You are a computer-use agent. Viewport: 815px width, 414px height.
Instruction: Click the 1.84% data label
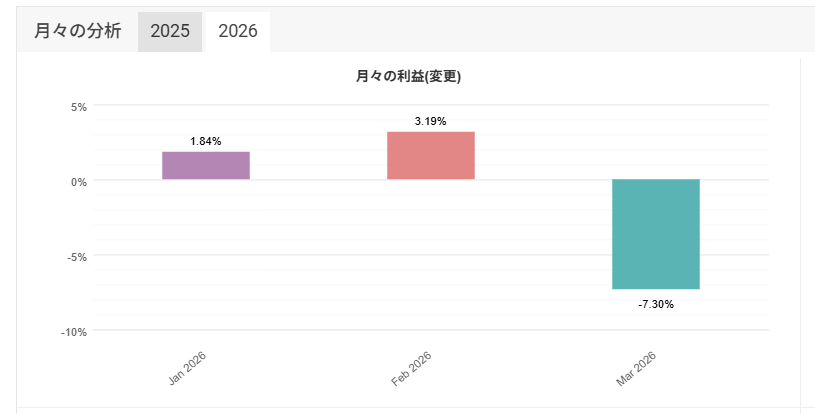pyautogui.click(x=206, y=141)
